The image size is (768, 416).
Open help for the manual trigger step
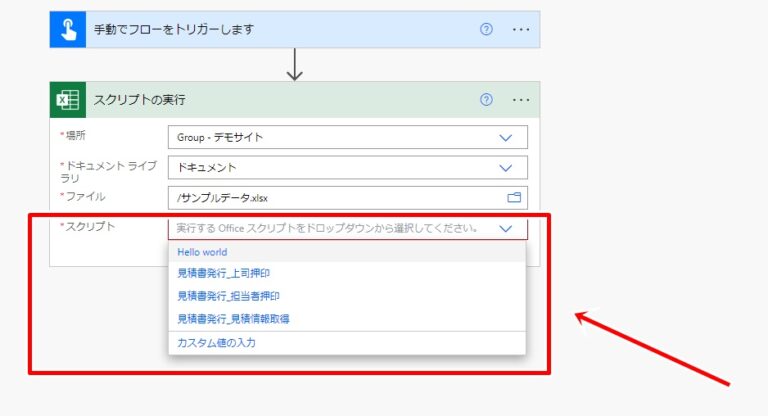click(x=486, y=29)
